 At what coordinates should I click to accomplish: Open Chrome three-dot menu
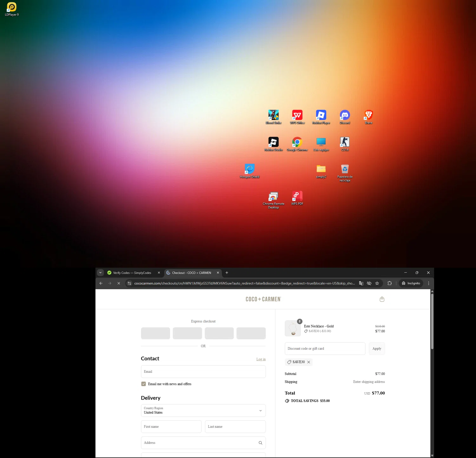[x=429, y=283]
